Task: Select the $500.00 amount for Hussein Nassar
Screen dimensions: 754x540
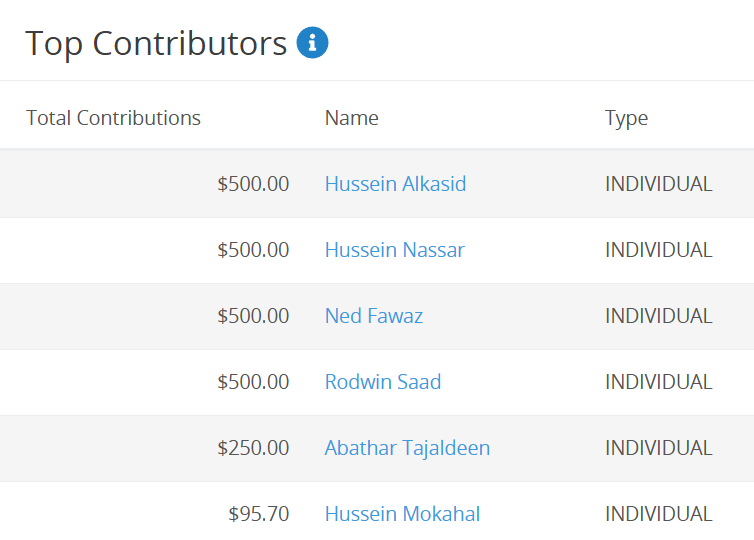Action: point(253,250)
